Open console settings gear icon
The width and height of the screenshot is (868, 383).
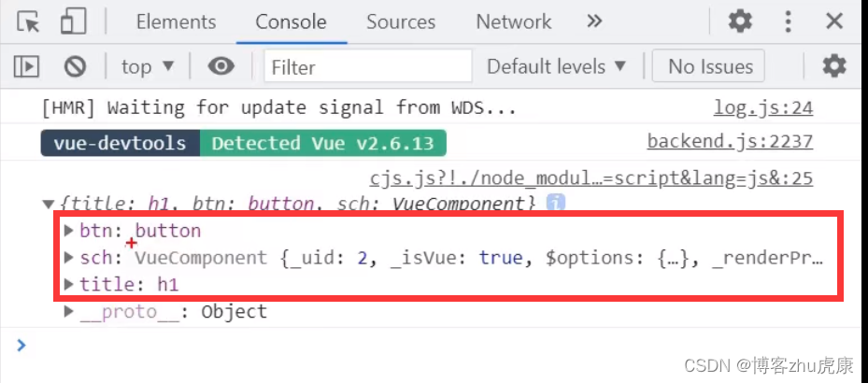tap(834, 66)
